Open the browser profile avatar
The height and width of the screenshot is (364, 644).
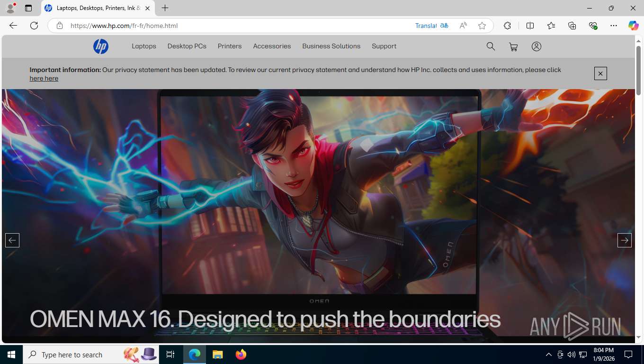coord(10,8)
